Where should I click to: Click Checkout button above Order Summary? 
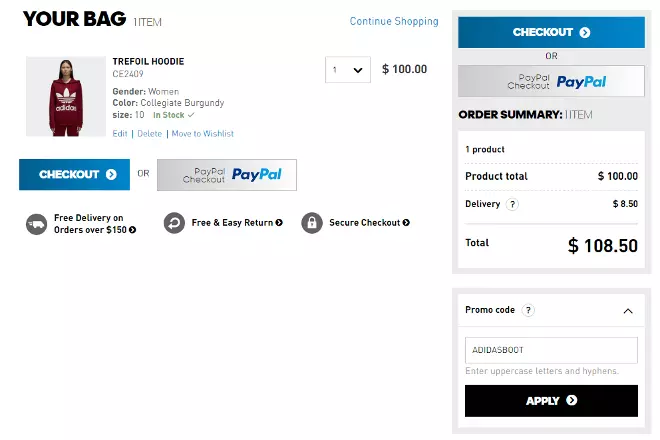(551, 32)
